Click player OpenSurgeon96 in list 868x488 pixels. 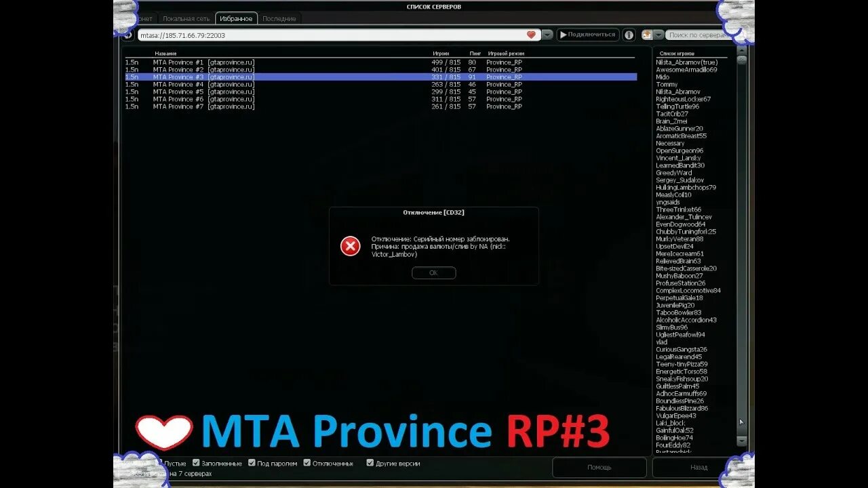coord(679,150)
